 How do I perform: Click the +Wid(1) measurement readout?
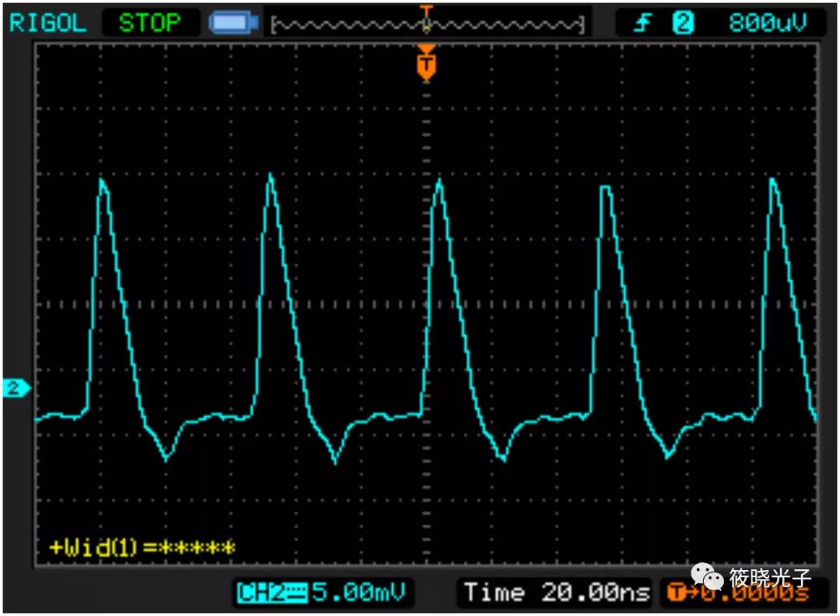point(142,548)
